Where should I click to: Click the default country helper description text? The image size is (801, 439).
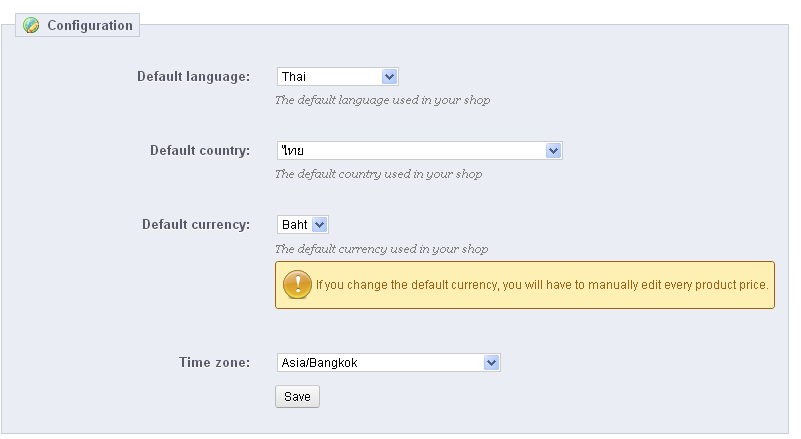[x=378, y=174]
